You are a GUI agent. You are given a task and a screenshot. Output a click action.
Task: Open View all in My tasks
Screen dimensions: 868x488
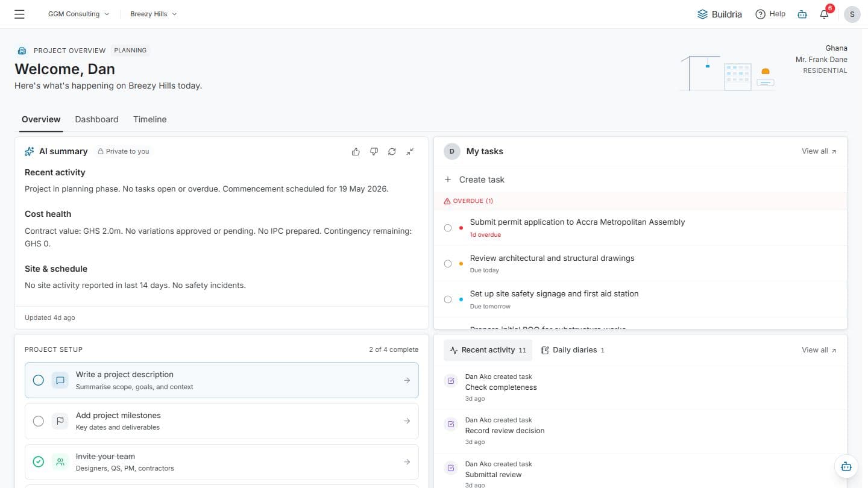pyautogui.click(x=819, y=151)
